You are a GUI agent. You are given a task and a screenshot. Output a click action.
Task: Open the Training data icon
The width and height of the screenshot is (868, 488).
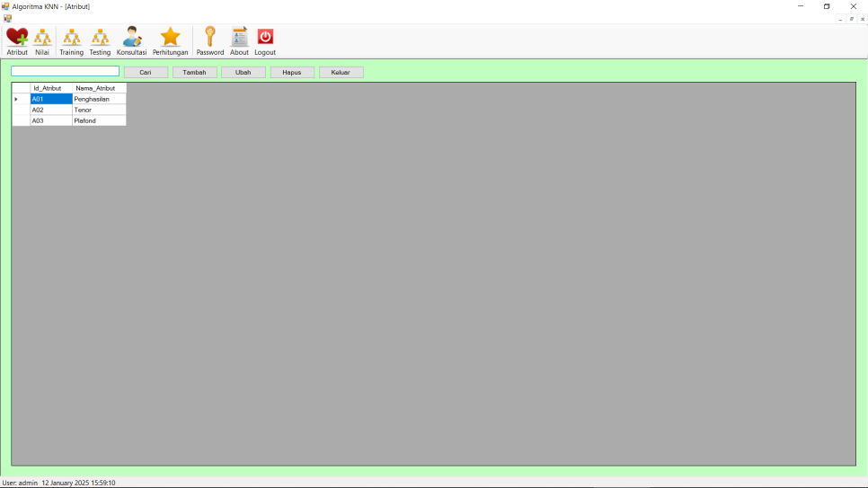pyautogui.click(x=71, y=40)
